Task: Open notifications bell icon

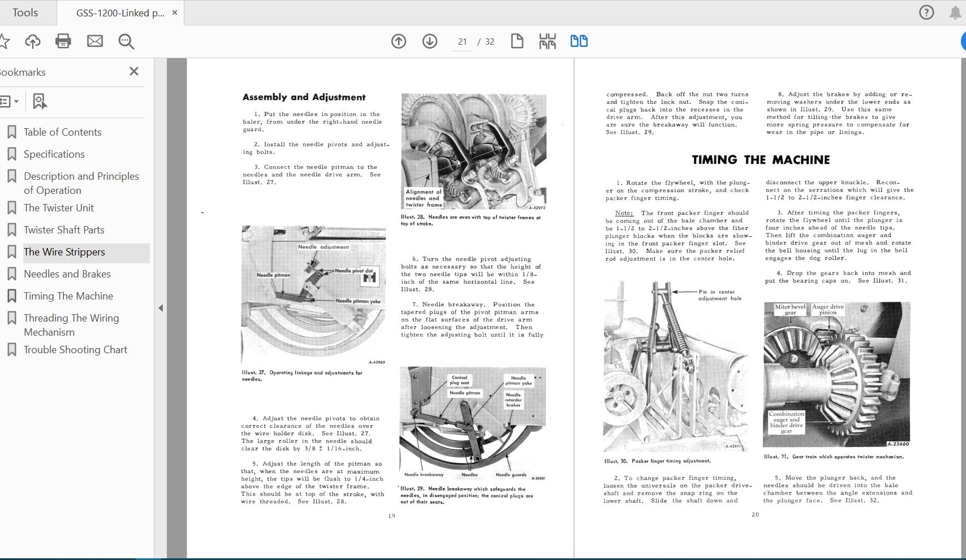Action: (955, 12)
